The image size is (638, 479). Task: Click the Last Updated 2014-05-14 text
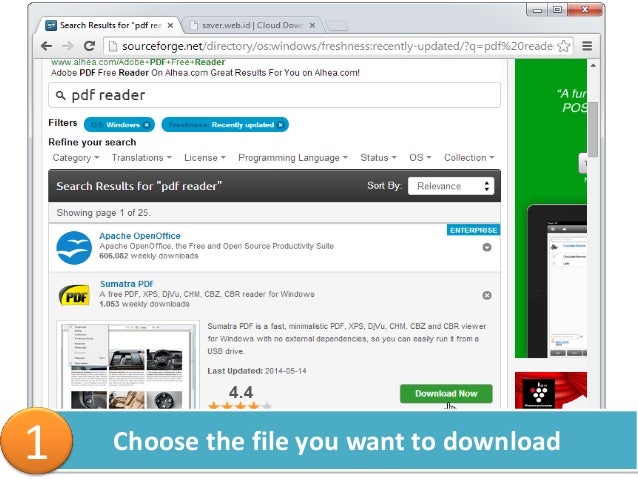point(257,371)
